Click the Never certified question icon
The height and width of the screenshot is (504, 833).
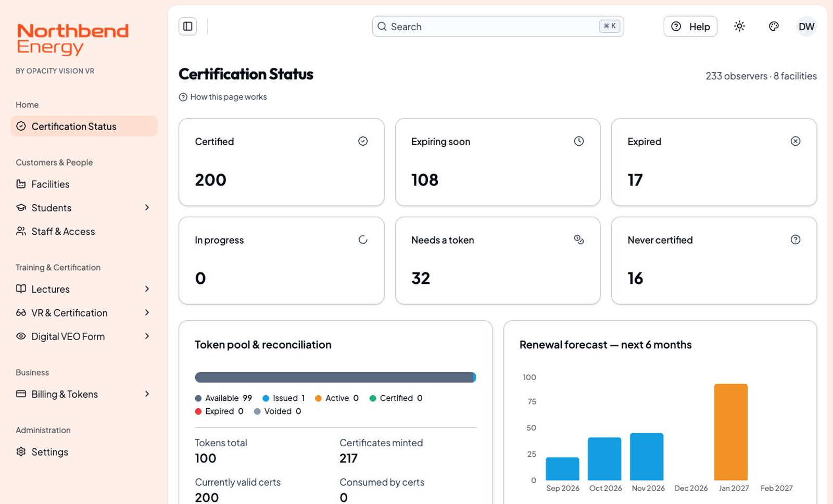(x=796, y=240)
